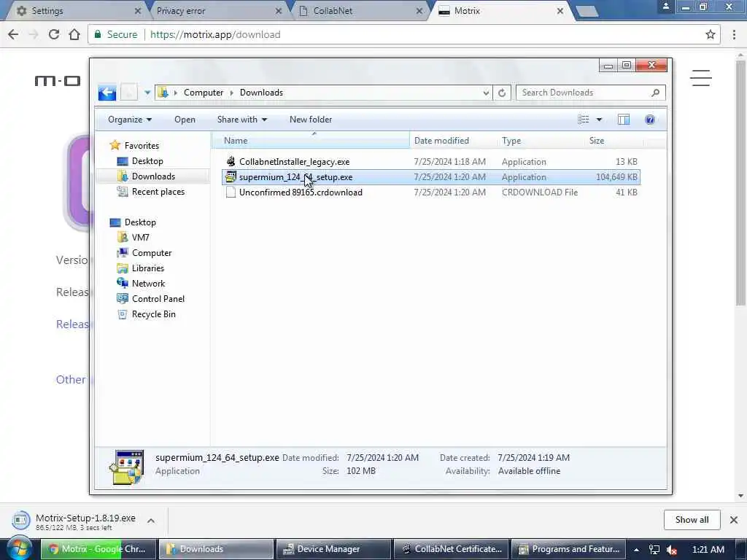Open Share with dropdown
The width and height of the screenshot is (747, 560).
(242, 120)
